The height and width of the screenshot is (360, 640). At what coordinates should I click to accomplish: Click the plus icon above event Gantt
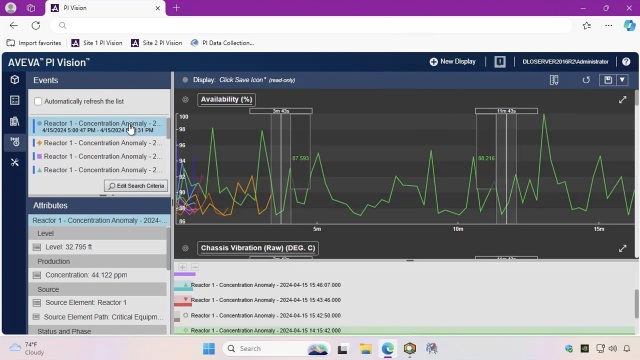tap(182, 267)
